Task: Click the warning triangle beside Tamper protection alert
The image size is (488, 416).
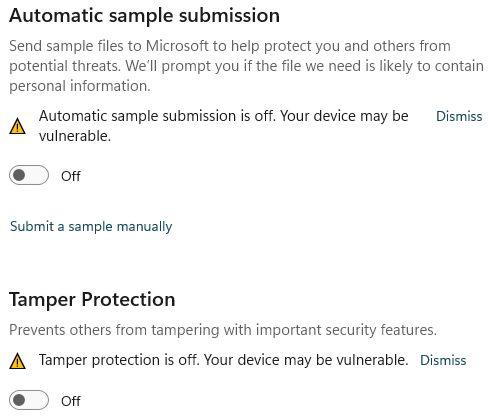Action: tap(17, 361)
